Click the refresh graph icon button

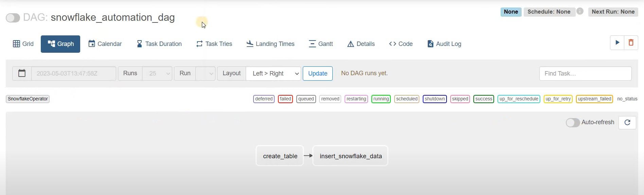tap(627, 123)
